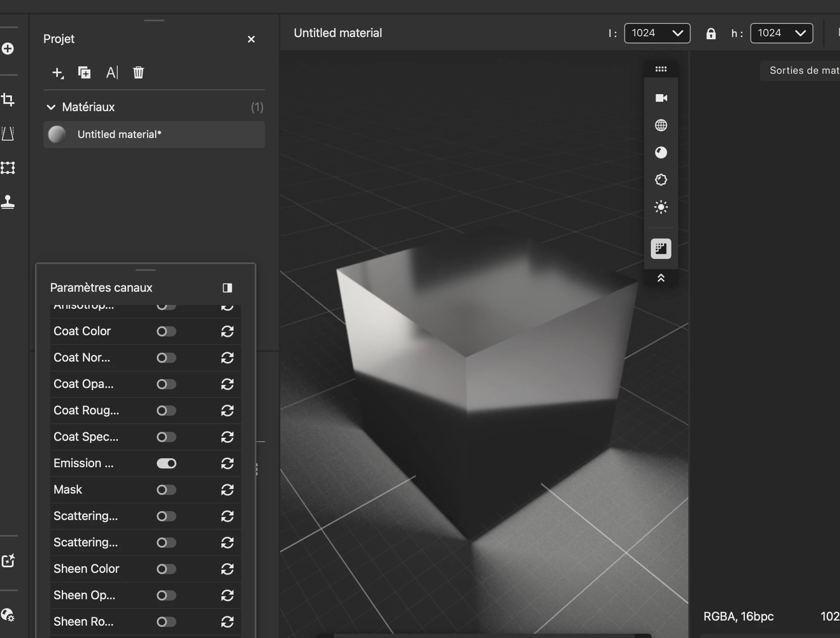This screenshot has height=638, width=840.
Task: Click the trash icon in Projet panel
Action: (138, 72)
